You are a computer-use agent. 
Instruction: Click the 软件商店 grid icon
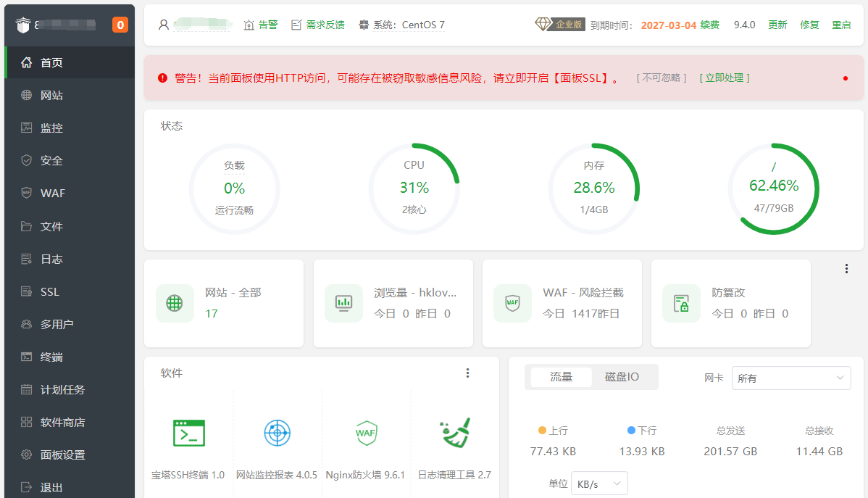pos(26,422)
